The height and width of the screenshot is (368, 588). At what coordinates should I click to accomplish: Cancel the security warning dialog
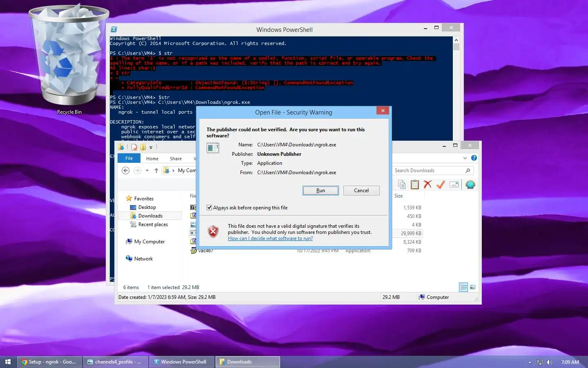361,191
